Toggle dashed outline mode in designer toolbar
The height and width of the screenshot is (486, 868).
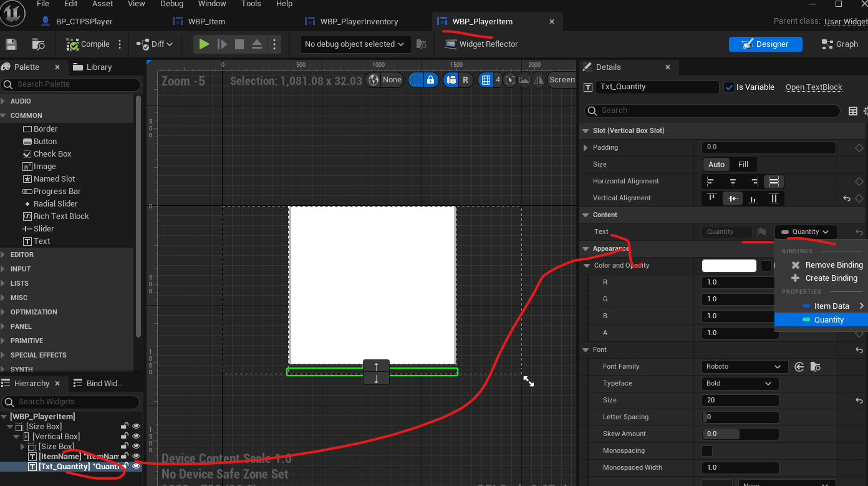(x=416, y=80)
